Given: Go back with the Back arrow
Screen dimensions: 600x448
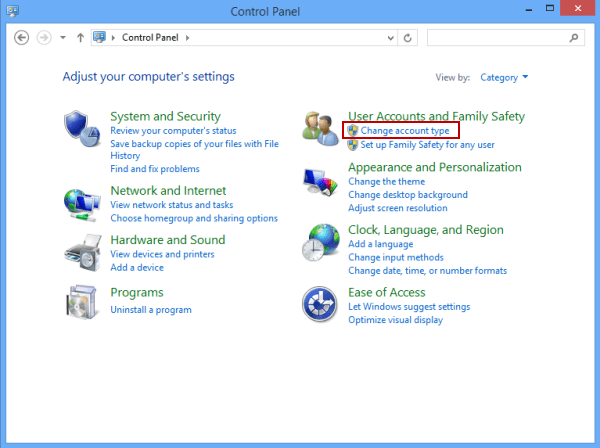Looking at the screenshot, I should click(21, 38).
